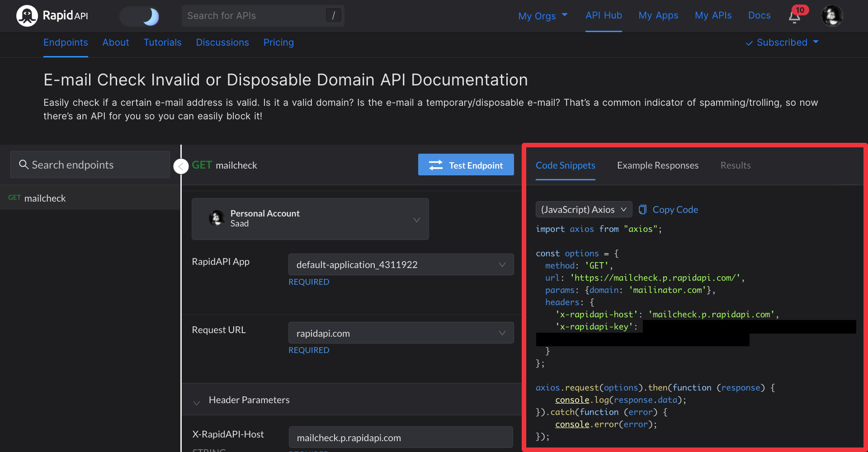Open the Request URL rapidapi.com dropdown
This screenshot has height=452, width=868.
401,333
